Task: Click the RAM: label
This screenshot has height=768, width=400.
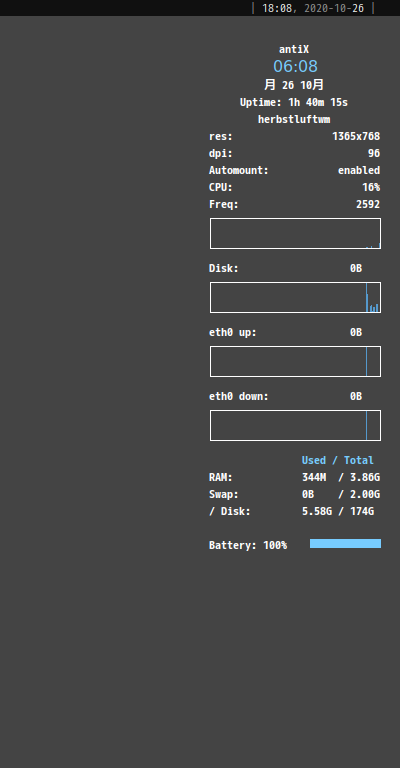Action: click(221, 478)
